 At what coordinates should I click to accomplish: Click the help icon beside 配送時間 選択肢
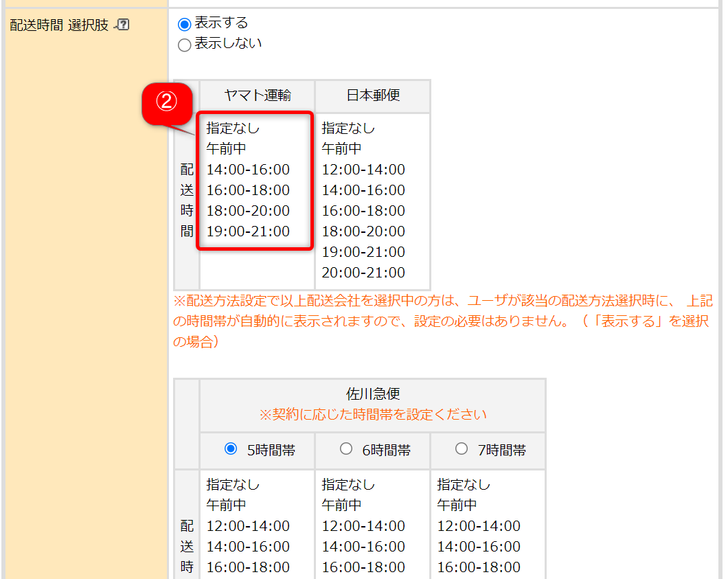[x=124, y=25]
